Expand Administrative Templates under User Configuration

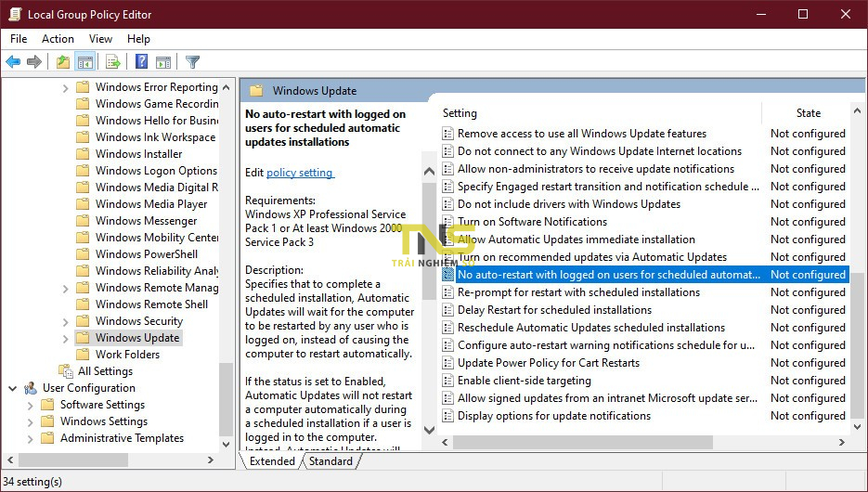pos(30,438)
